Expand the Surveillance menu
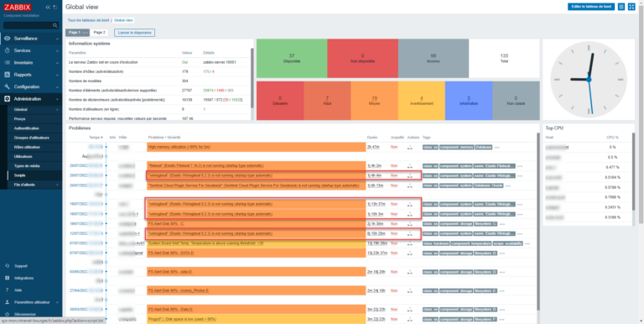The height and width of the screenshot is (324, 644). click(x=31, y=39)
